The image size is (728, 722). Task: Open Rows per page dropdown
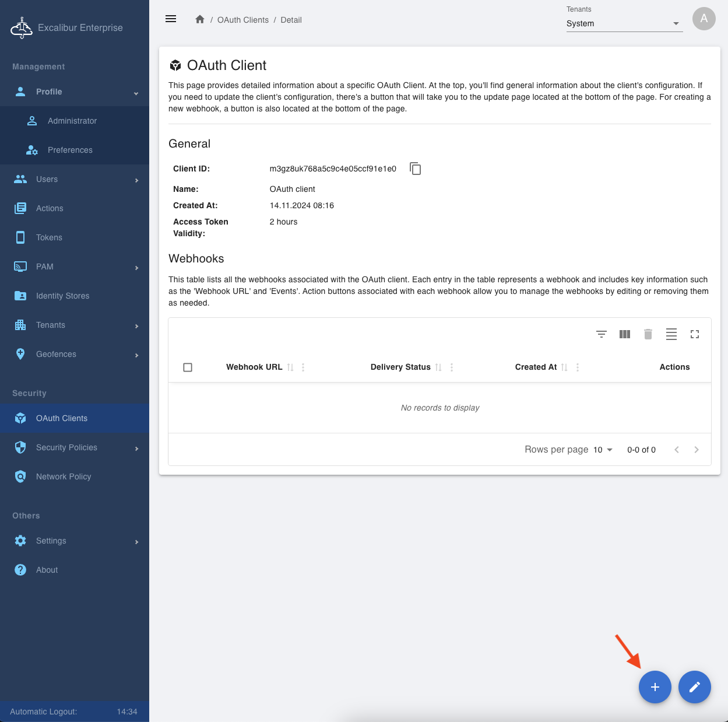pos(603,450)
